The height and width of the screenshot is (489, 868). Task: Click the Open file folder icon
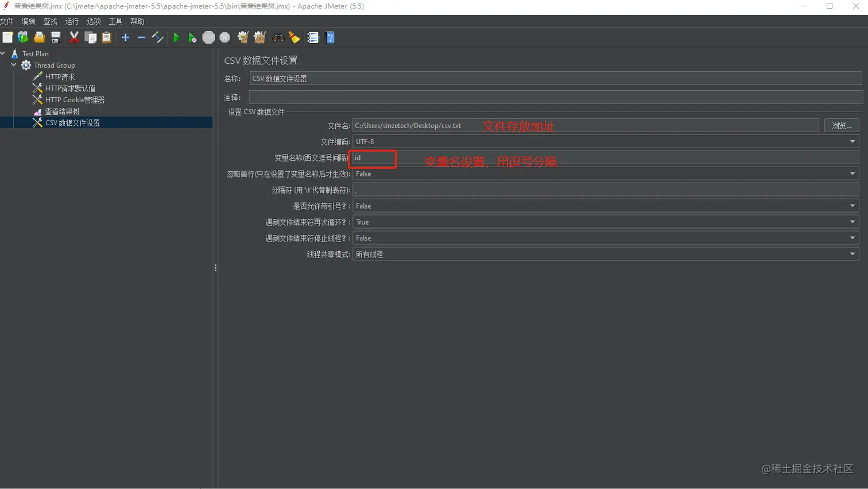[x=39, y=37]
